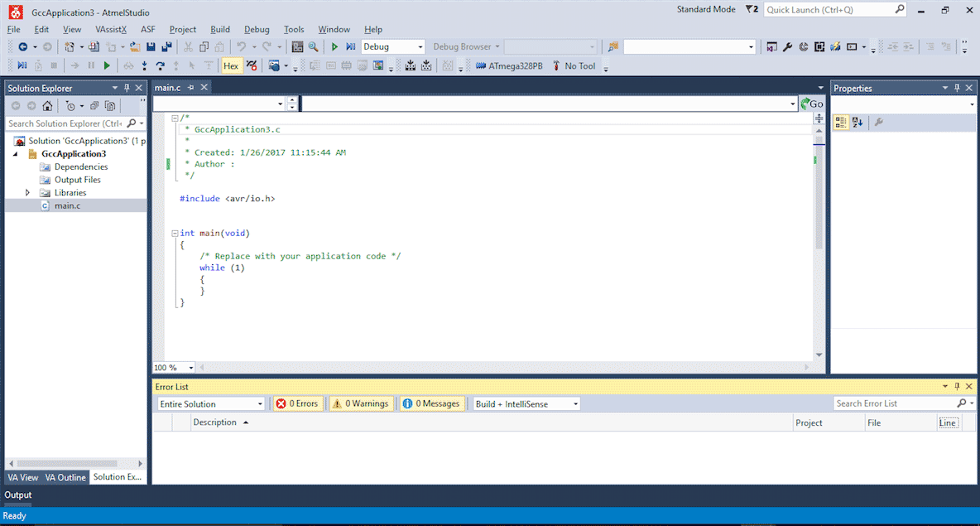The image size is (980, 526).
Task: Click the Go button in navigation bar
Action: pyautogui.click(x=812, y=104)
